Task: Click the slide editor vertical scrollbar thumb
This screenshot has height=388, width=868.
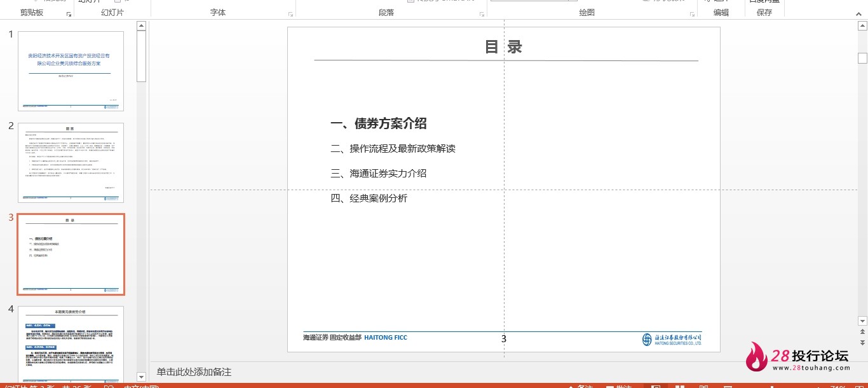Action: 862,59
